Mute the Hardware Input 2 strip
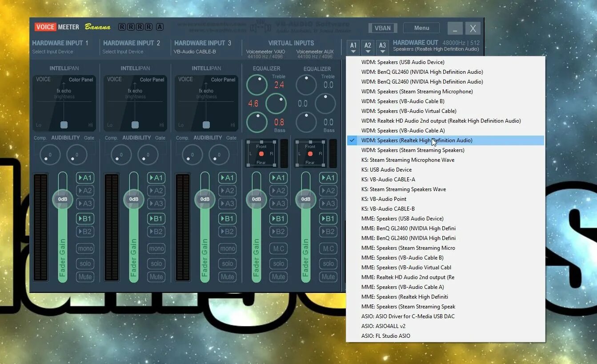 coord(156,276)
